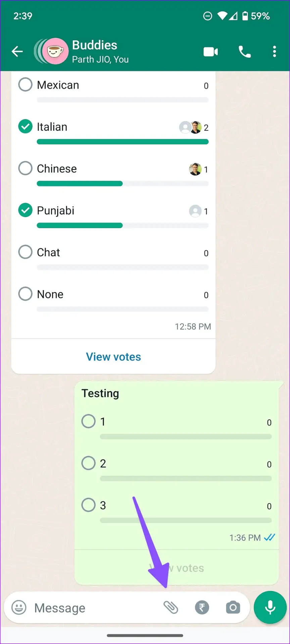Uncheck the Punjabi poll option
The height and width of the screenshot is (644, 290).
(26, 210)
